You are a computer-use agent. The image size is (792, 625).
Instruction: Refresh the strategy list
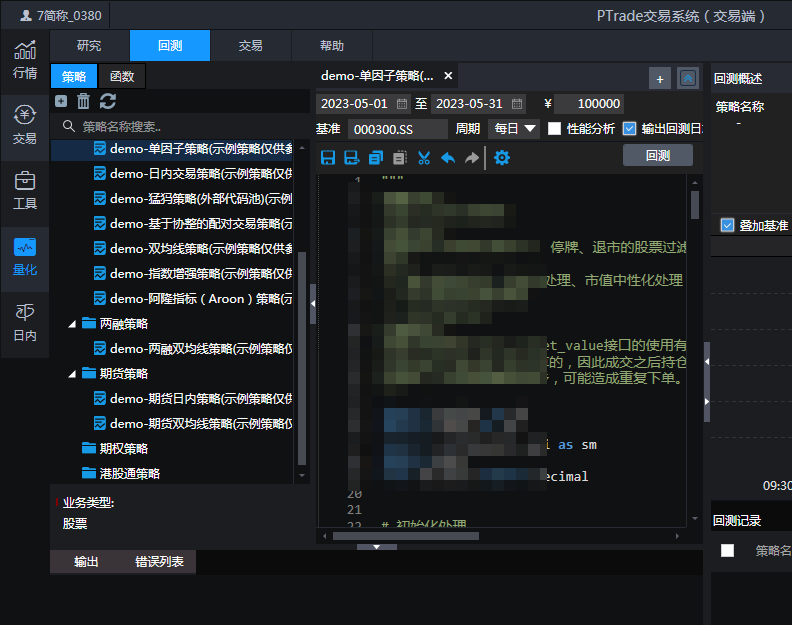pyautogui.click(x=108, y=101)
